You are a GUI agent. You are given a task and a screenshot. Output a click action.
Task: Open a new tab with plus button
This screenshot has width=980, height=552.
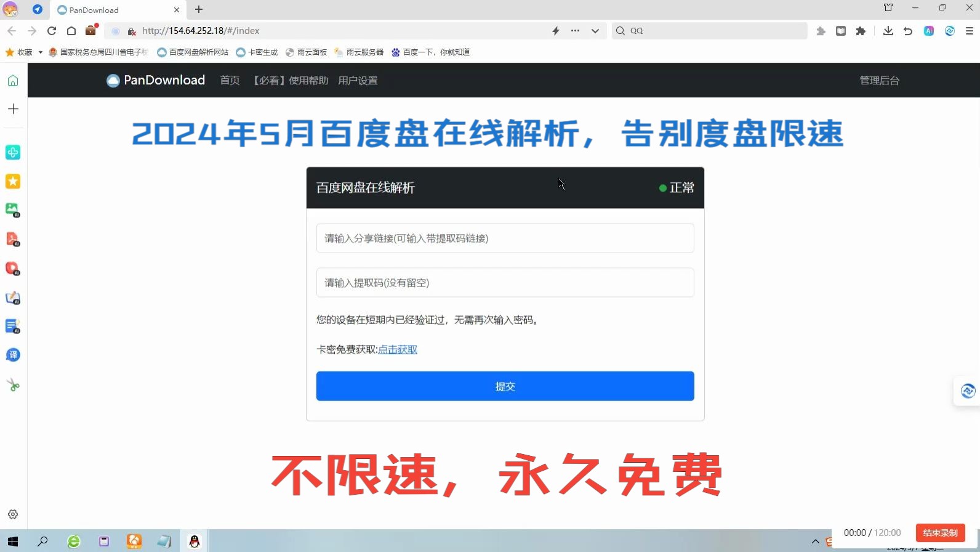(199, 9)
